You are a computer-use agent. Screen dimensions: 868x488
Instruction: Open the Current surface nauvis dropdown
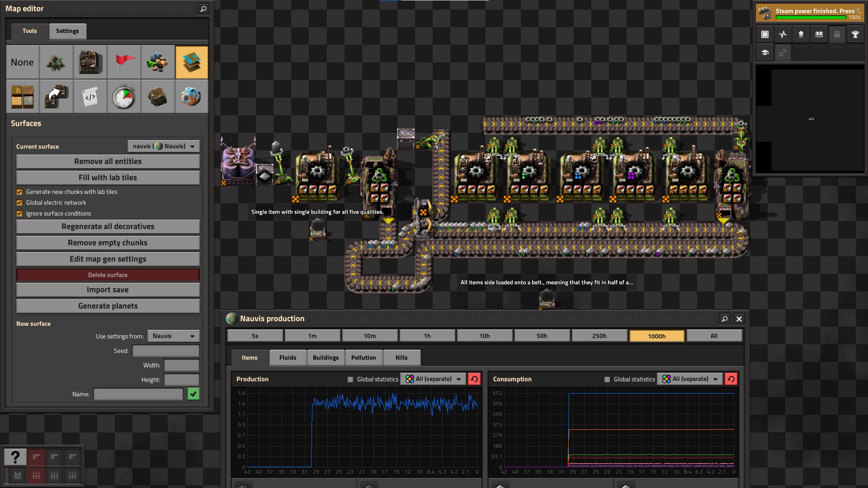(164, 146)
